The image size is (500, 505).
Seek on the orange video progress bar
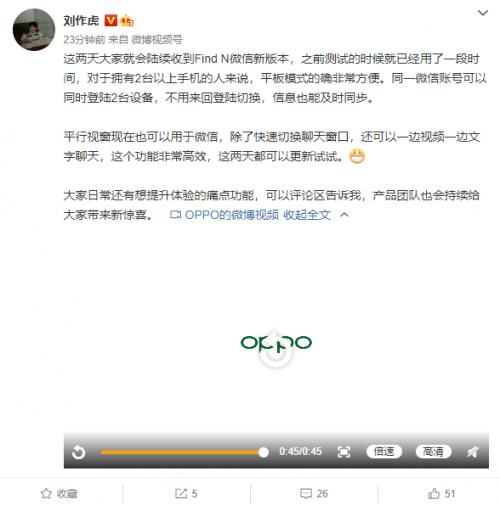click(182, 452)
